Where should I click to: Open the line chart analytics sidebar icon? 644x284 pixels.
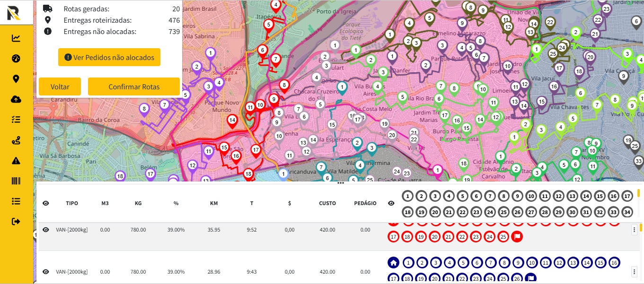pos(16,38)
